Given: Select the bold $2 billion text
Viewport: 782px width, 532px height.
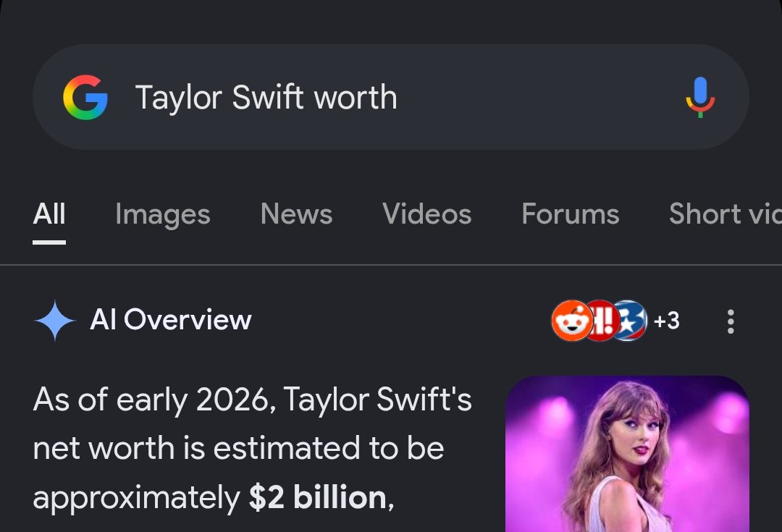Looking at the screenshot, I should click(x=318, y=497).
